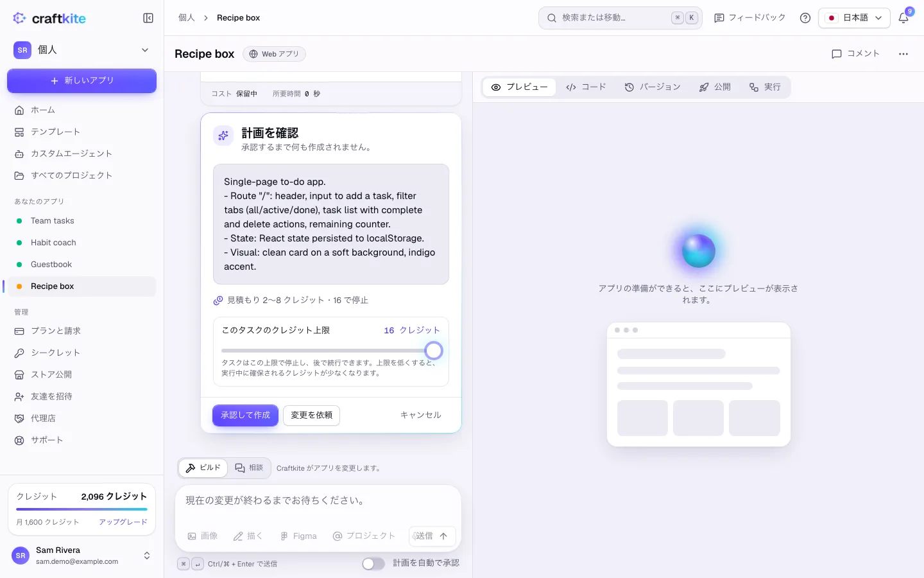Click the sparkle icon beside 計画を確認

pos(223,136)
